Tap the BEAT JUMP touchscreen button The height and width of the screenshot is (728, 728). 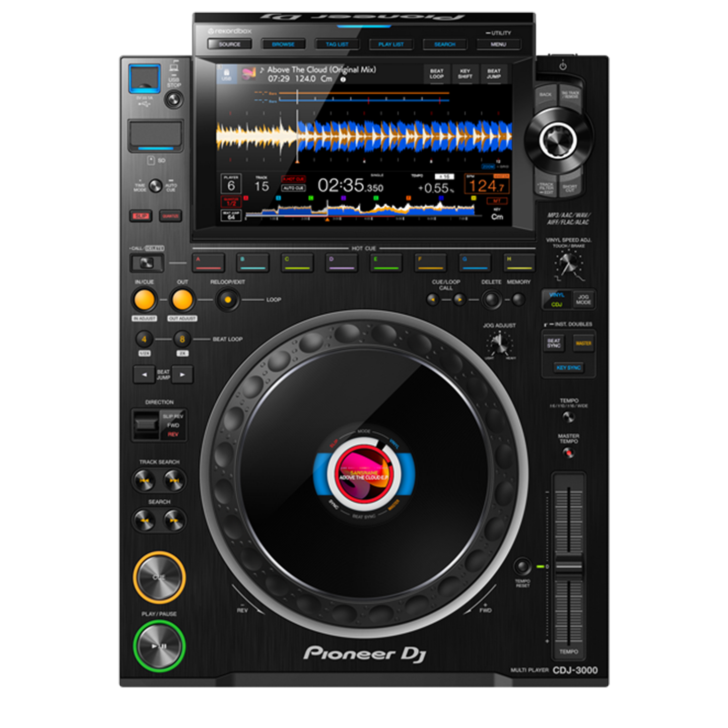point(494,74)
